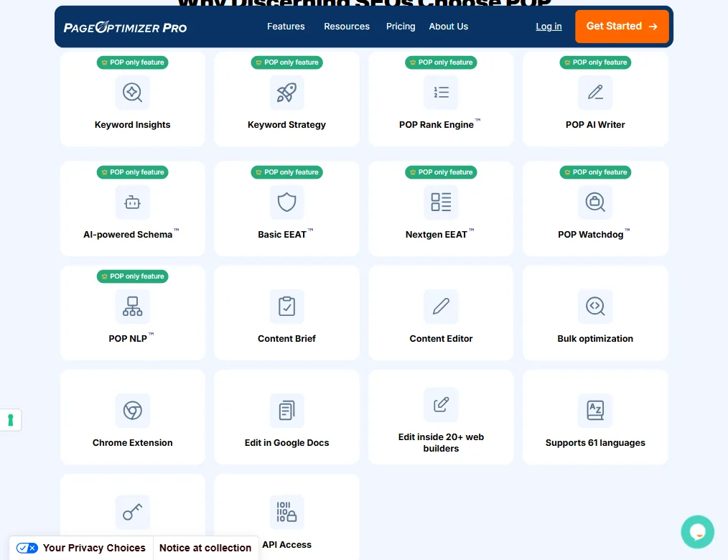Click the POP AI Writer pencil icon
This screenshot has height=560, width=728.
pos(595,93)
